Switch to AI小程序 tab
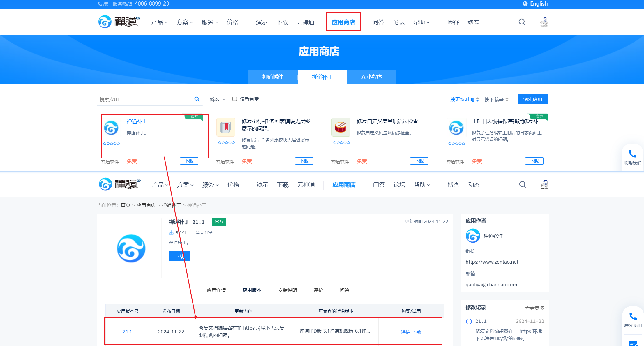644x346 pixels. (x=372, y=77)
